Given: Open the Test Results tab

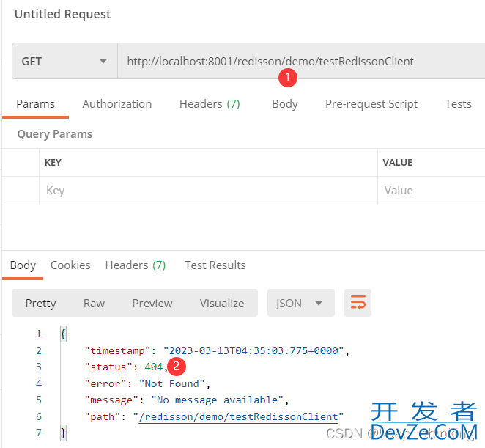Looking at the screenshot, I should 215,265.
